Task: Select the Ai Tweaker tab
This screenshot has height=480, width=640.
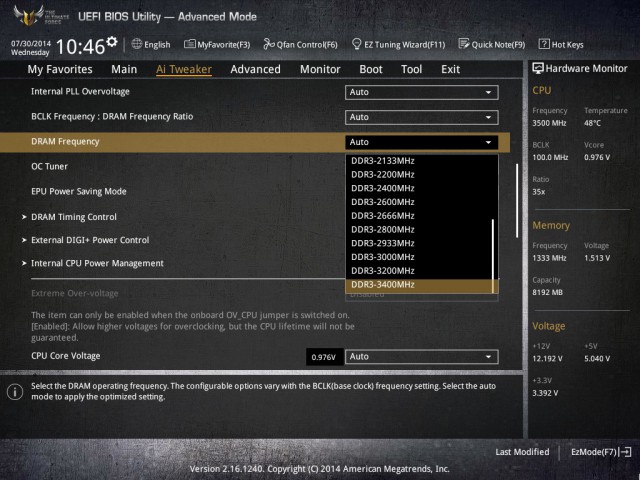Action: point(184,69)
